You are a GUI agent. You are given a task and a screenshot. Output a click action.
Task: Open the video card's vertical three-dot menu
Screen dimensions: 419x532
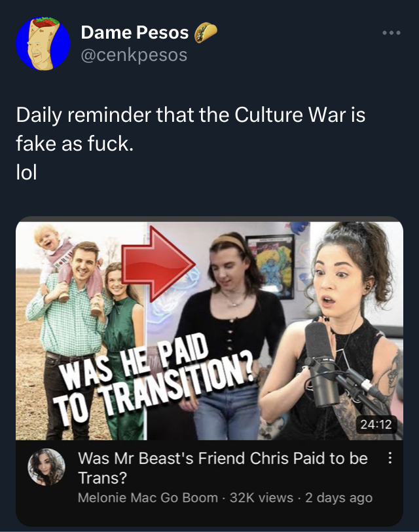pos(390,458)
